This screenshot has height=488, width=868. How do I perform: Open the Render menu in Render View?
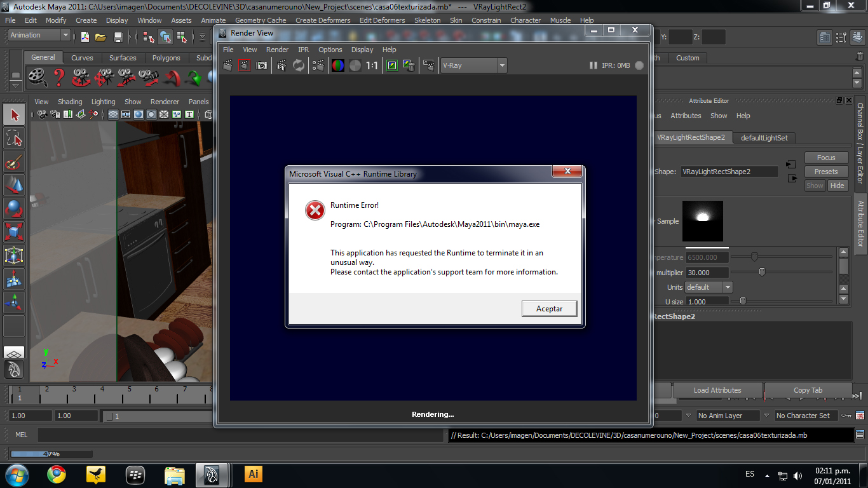277,50
